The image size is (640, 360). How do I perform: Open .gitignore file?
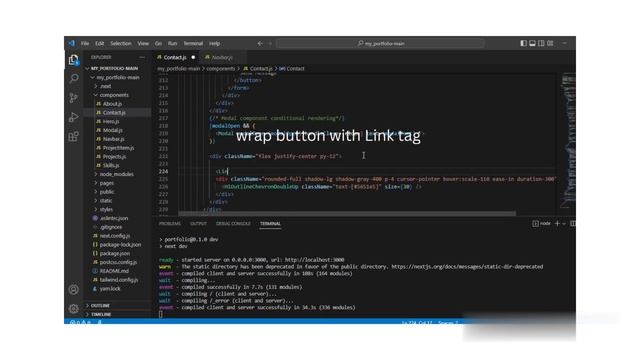pos(111,227)
